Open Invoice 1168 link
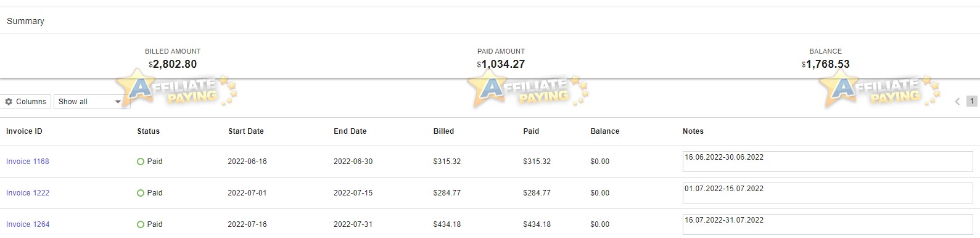Viewport: 980px width, 238px height. point(28,162)
